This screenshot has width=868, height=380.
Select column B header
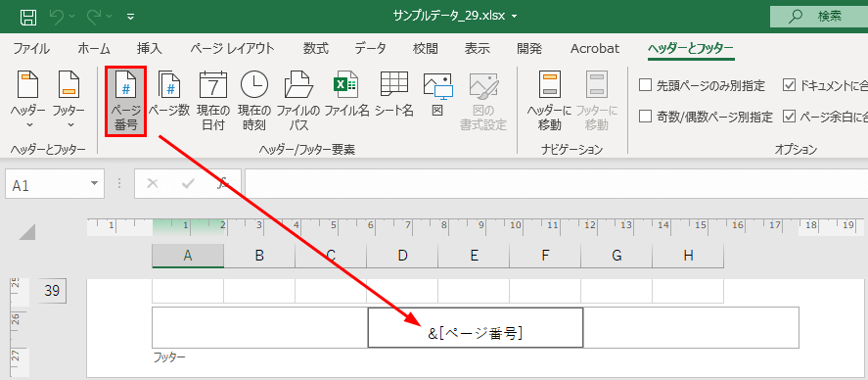(x=259, y=256)
